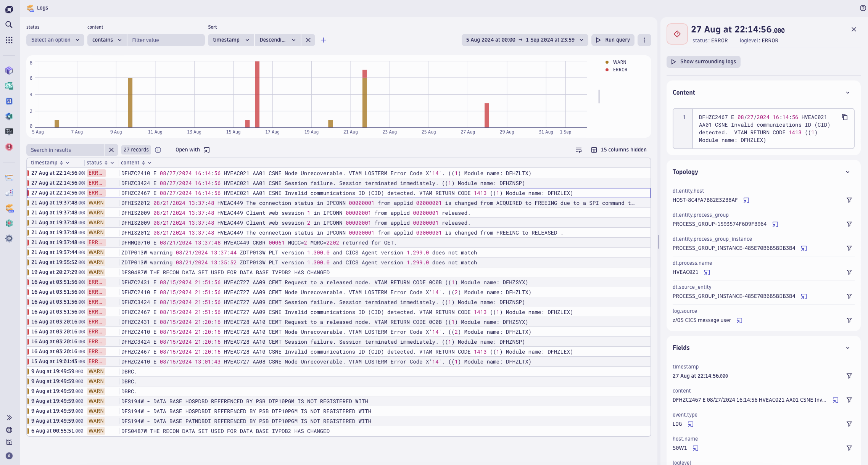Sort table by timestamp column header
This screenshot has height=465, width=868.
(44, 163)
